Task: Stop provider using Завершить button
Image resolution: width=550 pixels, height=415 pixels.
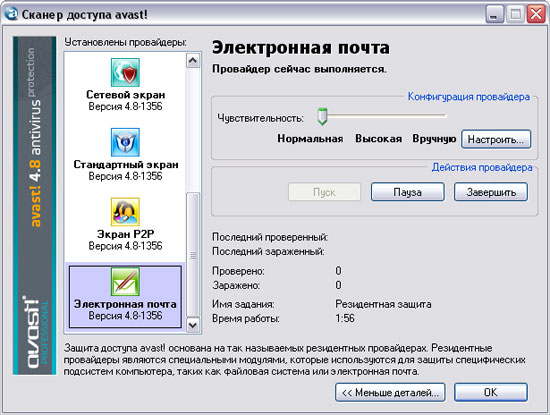Action: [x=491, y=192]
